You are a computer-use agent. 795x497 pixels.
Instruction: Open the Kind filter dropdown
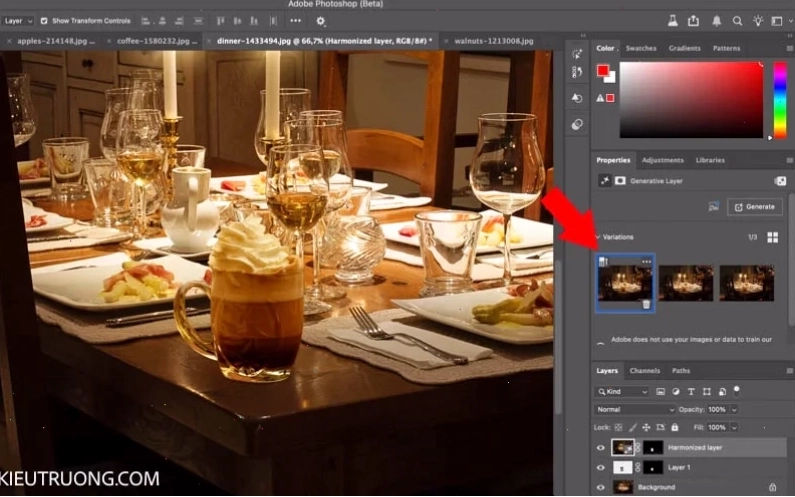(x=622, y=392)
